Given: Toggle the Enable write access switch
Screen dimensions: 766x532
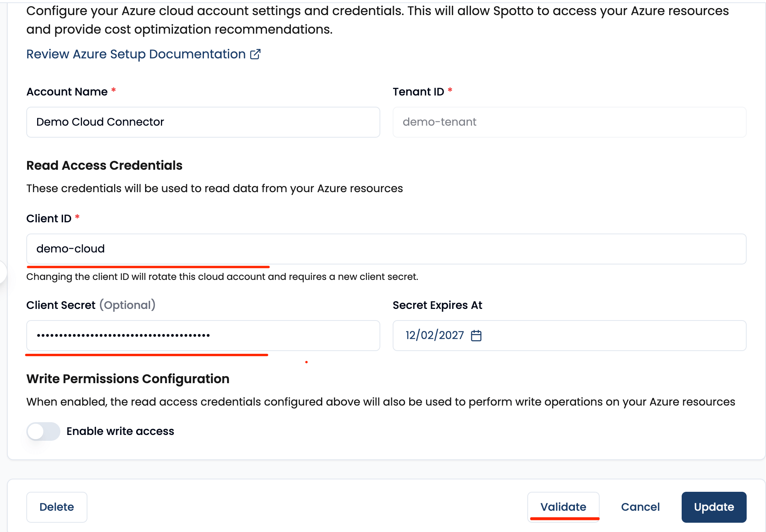Looking at the screenshot, I should pos(43,431).
